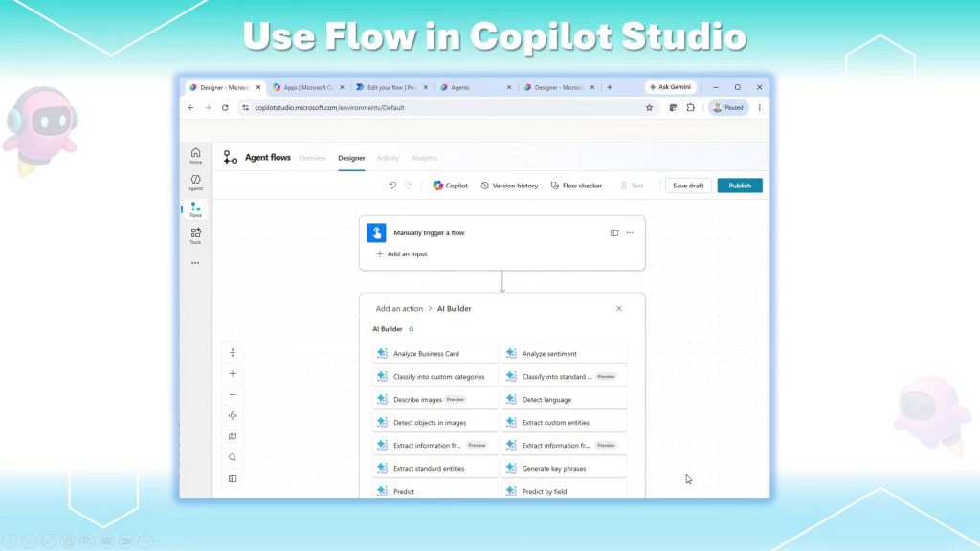Bookmark this page with star icon

point(650,108)
